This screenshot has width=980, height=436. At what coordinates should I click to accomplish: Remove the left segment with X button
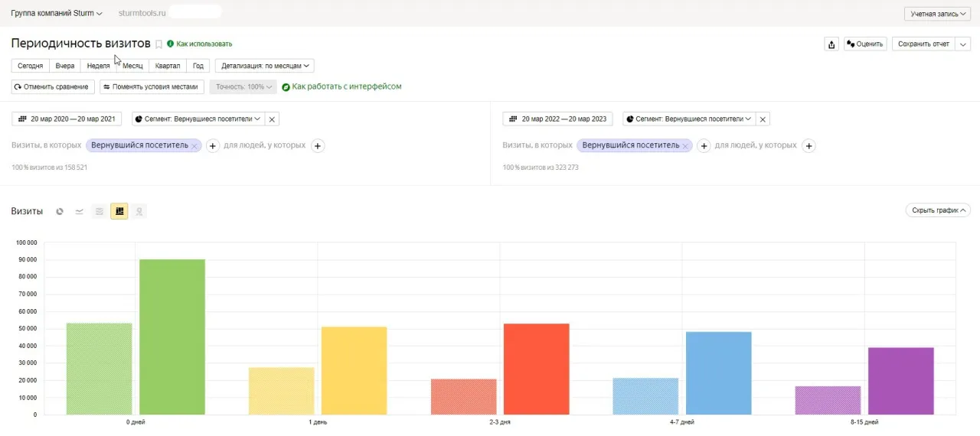273,119
